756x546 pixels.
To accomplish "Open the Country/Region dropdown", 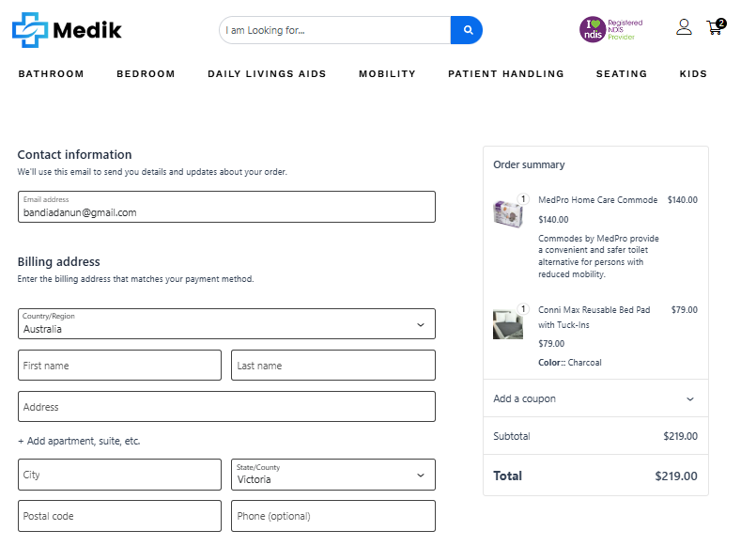I will (226, 323).
